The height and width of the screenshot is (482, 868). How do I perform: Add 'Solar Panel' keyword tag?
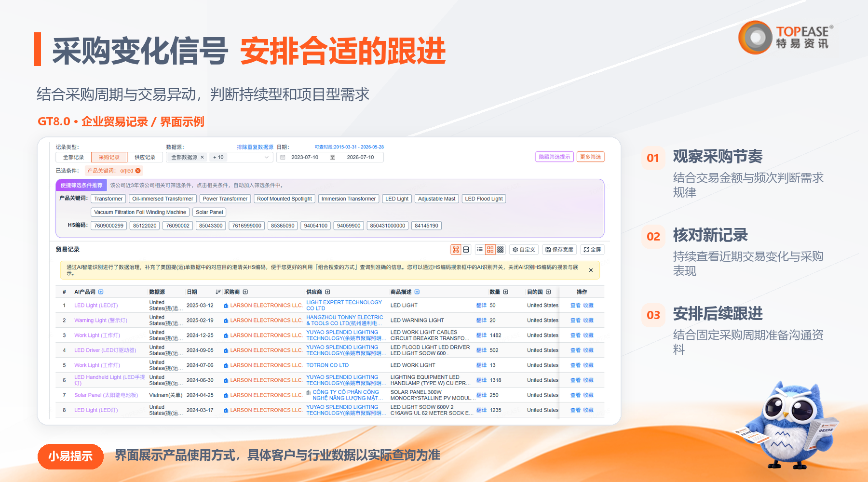pyautogui.click(x=209, y=212)
